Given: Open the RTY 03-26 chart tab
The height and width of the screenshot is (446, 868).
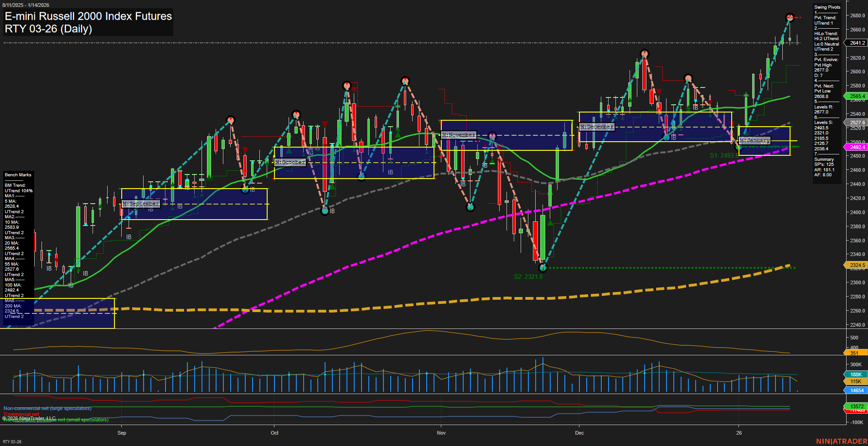Looking at the screenshot, I should point(12,441).
